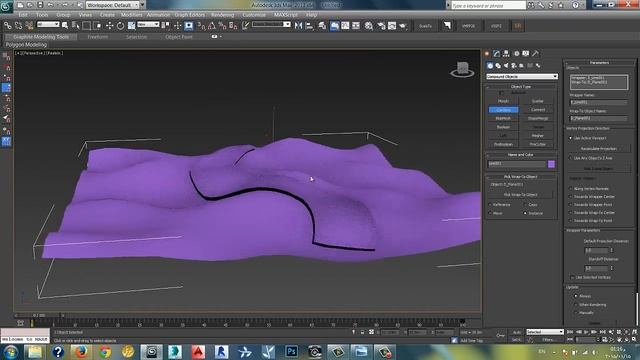Collapse the Parameters rollout header
The height and width of the screenshot is (360, 640).
600,62
